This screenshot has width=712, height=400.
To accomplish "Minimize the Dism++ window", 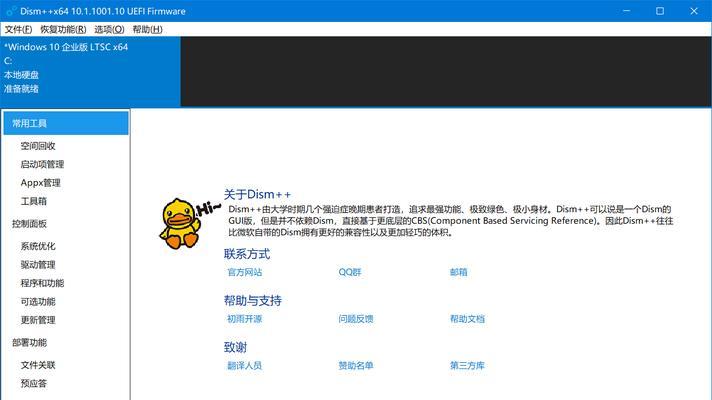I will click(x=627, y=11).
